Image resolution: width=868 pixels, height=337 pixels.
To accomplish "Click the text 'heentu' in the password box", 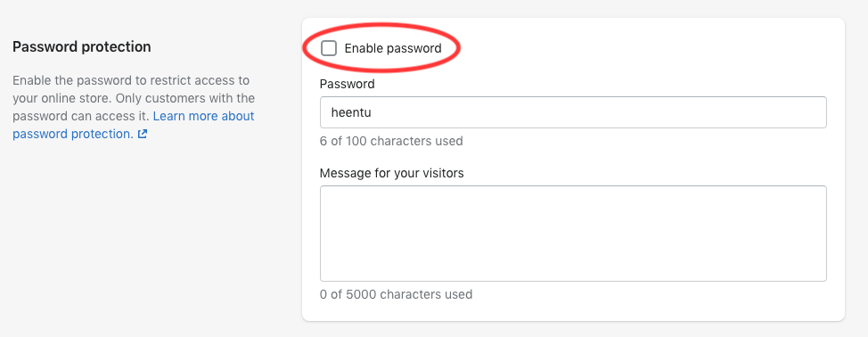I will coord(350,112).
